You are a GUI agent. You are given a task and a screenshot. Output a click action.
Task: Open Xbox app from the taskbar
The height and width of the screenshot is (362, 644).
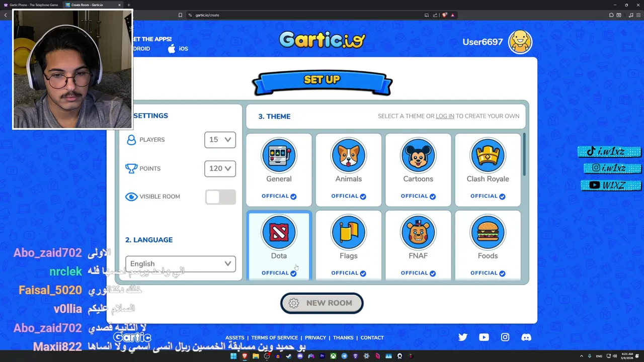pos(333,356)
